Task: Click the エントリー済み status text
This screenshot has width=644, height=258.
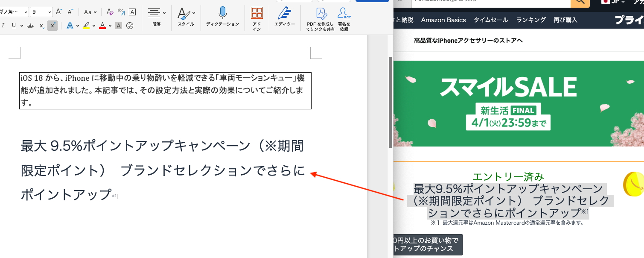Action: pos(508,176)
